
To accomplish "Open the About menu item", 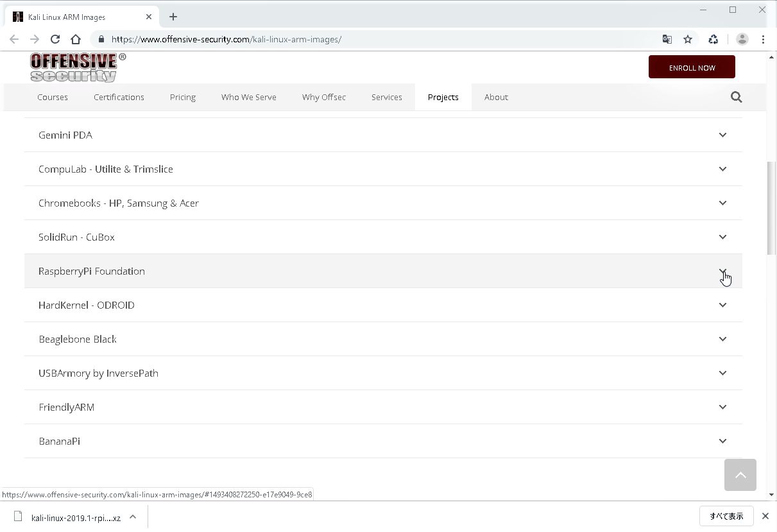I will 496,97.
